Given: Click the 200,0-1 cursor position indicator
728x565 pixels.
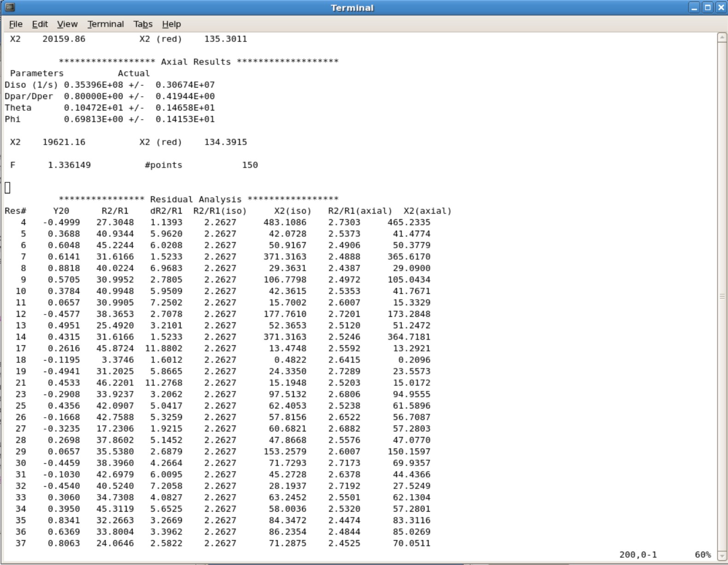Looking at the screenshot, I should pos(638,554).
